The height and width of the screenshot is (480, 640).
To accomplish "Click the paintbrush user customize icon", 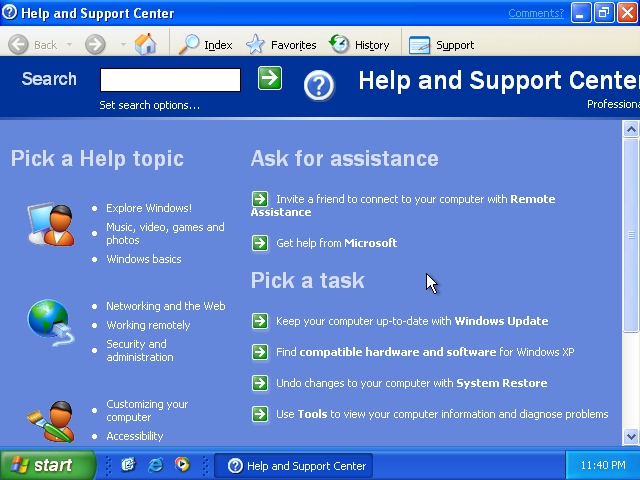I will [51, 422].
